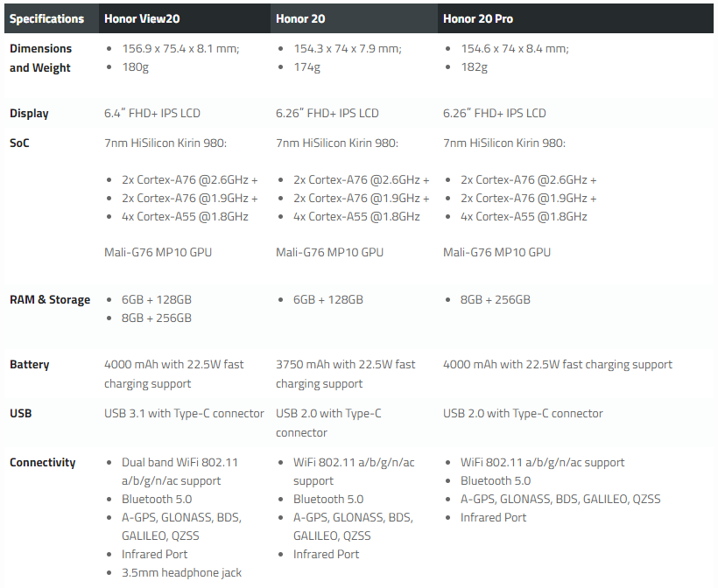Screen dimensions: 718x588
Task: Click the 6.4" FHD+ IPS LCD text
Action: (151, 113)
